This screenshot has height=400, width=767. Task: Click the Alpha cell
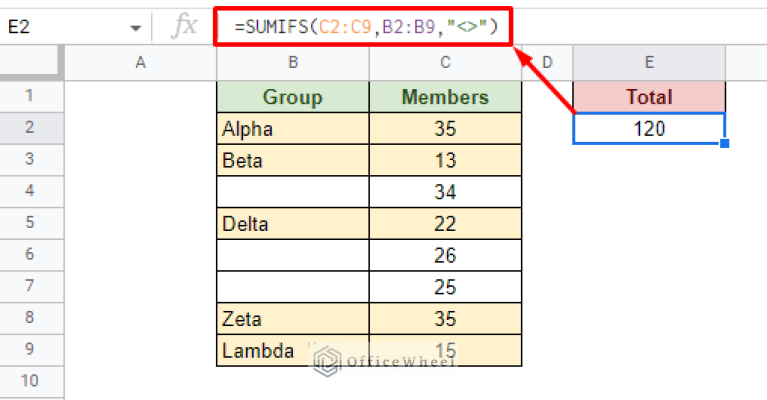click(x=292, y=129)
